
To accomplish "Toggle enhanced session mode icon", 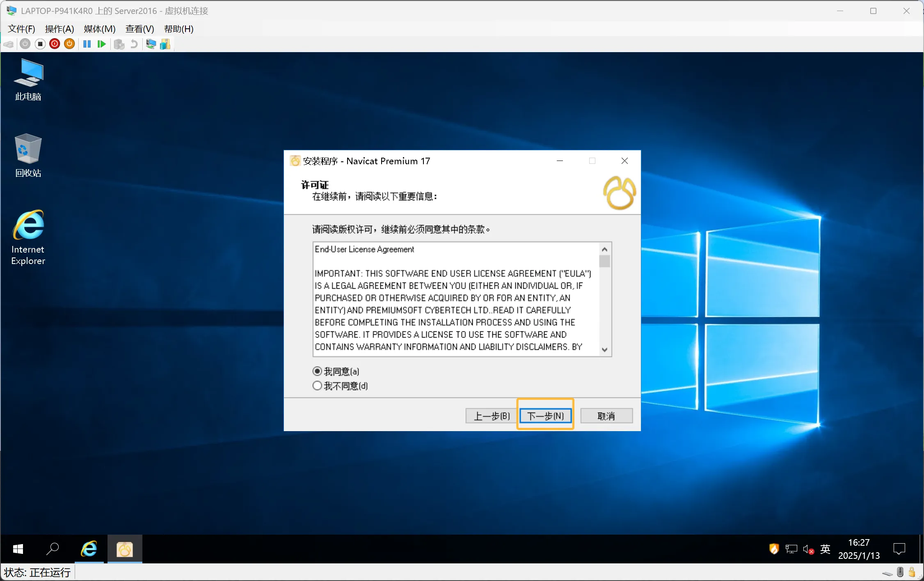I will point(151,44).
